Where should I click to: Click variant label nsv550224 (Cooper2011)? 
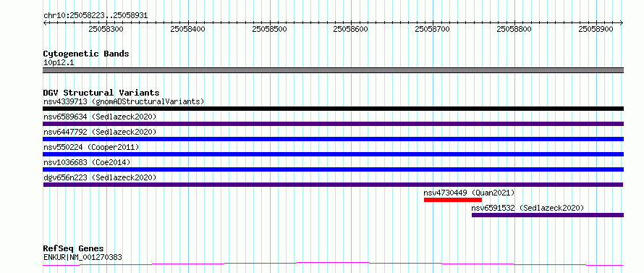point(91,147)
